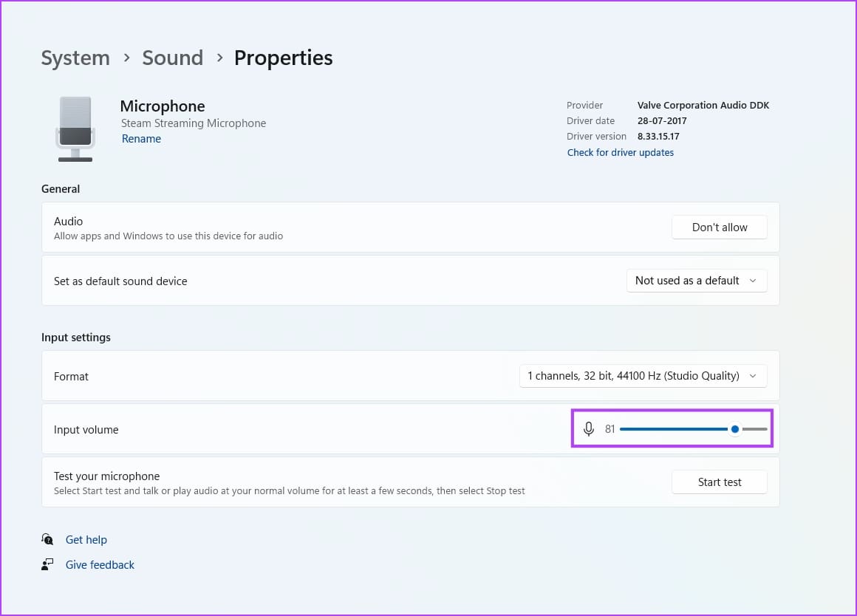Rename the Steam Streaming Microphone
857x616 pixels.
(x=141, y=138)
